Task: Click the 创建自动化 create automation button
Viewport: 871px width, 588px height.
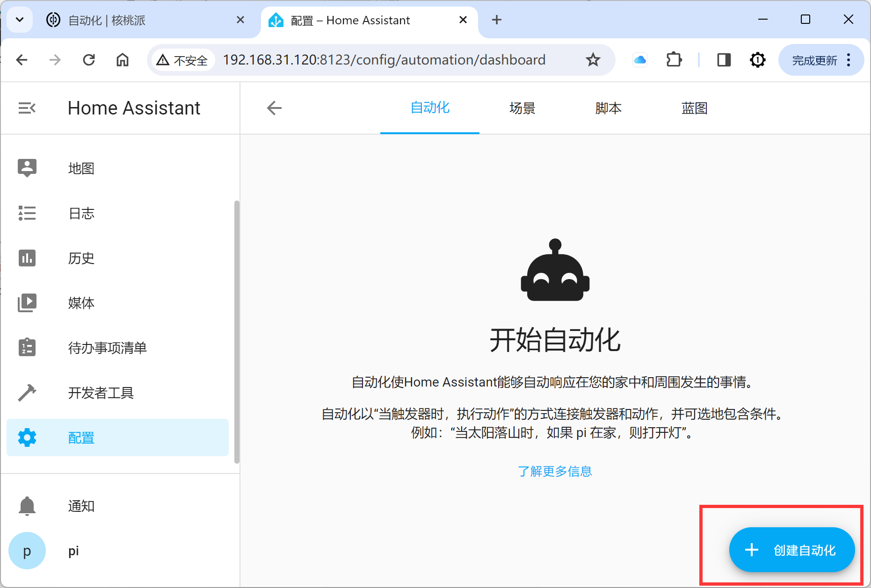Action: (792, 550)
